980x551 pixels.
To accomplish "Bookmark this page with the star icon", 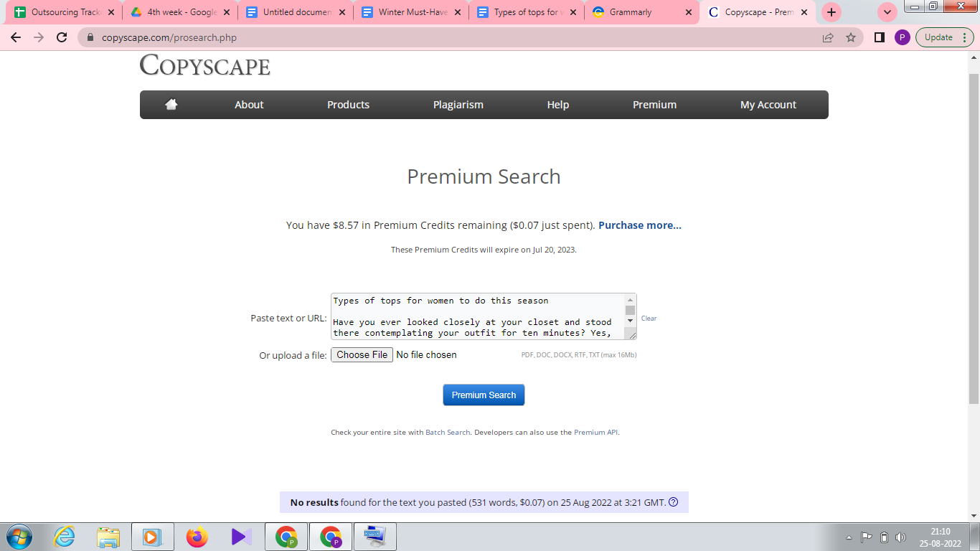I will coord(851,37).
